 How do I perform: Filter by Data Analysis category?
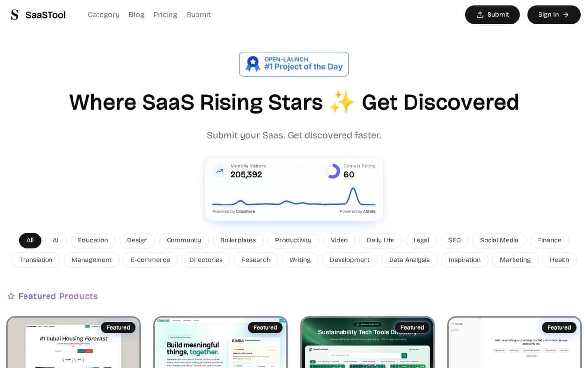point(409,260)
